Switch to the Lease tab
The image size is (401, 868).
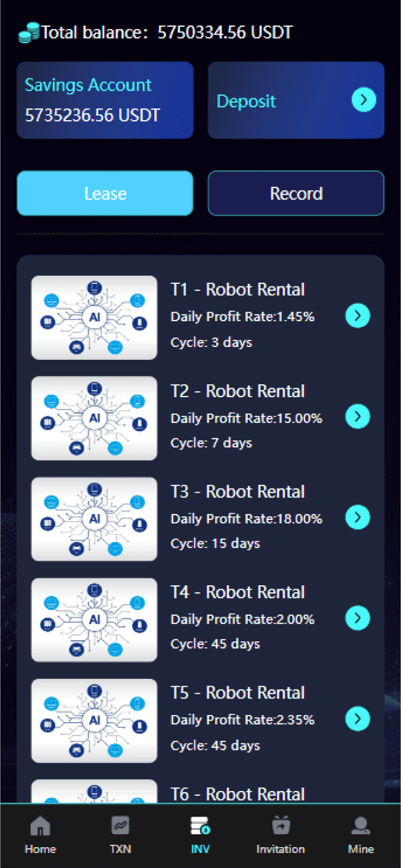coord(105,193)
